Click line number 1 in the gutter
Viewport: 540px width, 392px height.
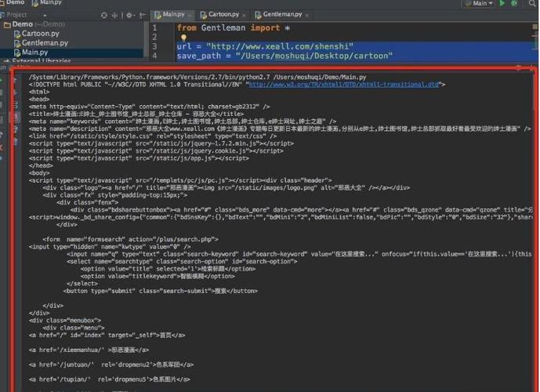pos(154,28)
